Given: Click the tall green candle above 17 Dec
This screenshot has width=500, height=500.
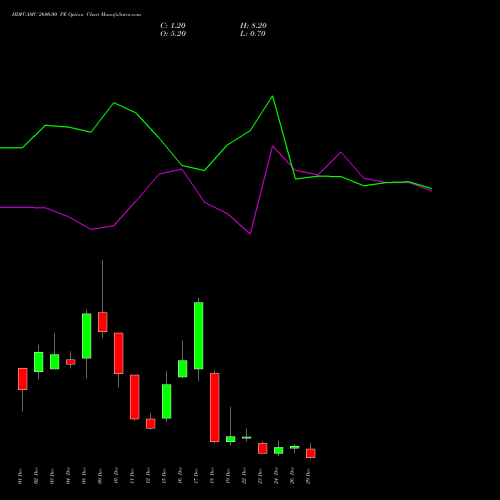Looking at the screenshot, I should tap(199, 336).
